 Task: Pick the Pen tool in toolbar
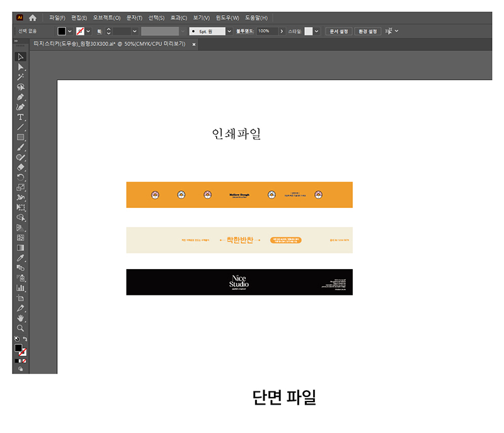pos(20,97)
